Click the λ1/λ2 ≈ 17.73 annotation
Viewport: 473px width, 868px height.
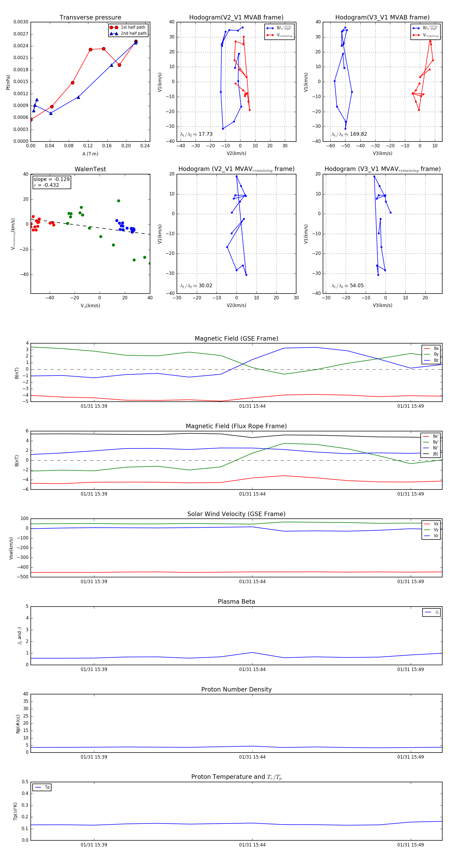(196, 134)
